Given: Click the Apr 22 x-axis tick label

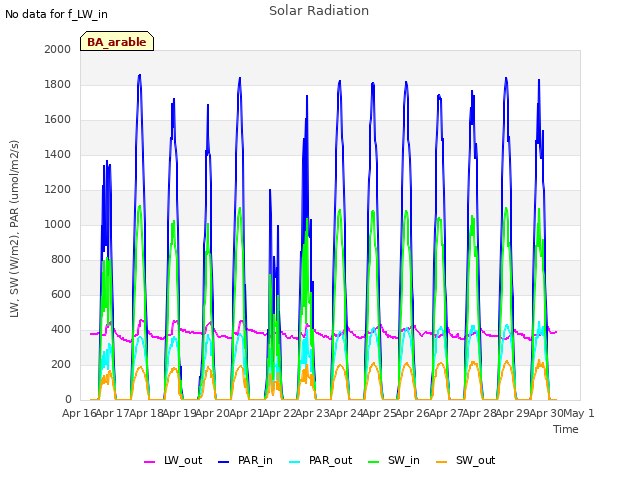Looking at the screenshot, I should click(x=279, y=413).
